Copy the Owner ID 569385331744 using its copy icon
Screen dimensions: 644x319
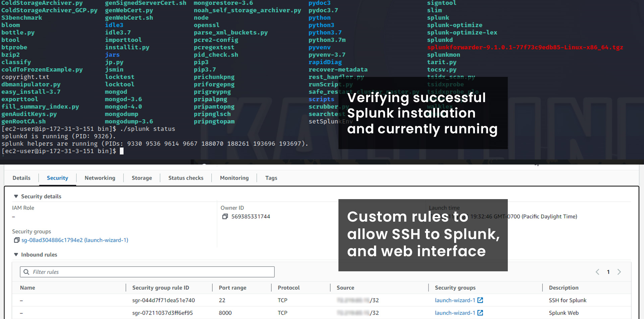[225, 217]
